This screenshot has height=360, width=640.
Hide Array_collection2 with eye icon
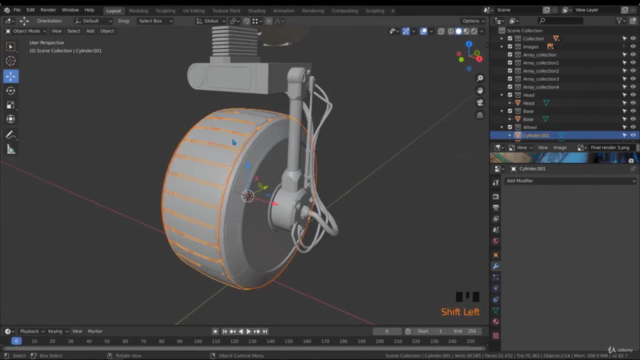633,71
